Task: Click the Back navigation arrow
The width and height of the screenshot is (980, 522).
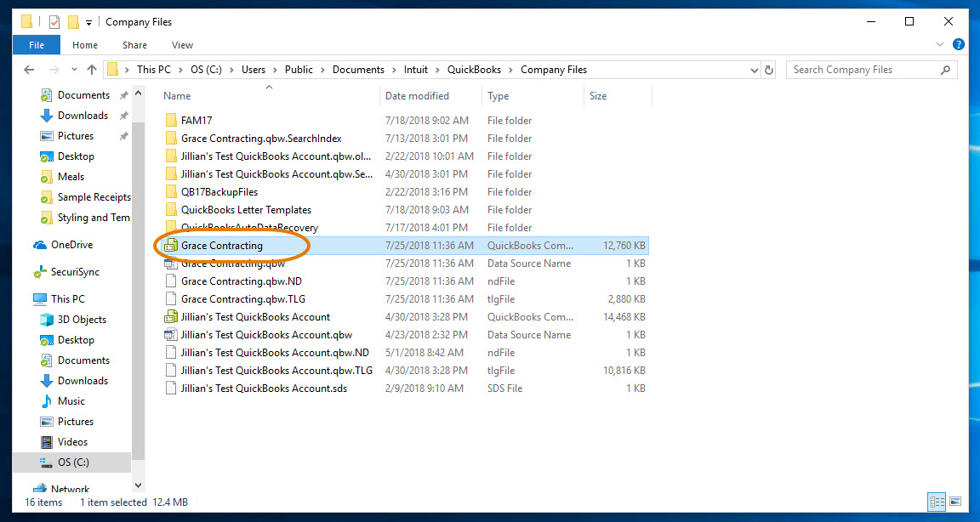Action: click(29, 70)
